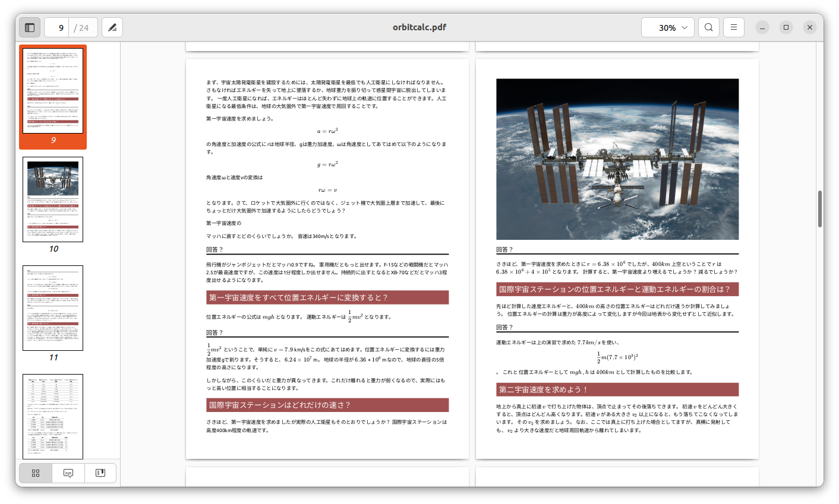Screen dimensions: 839x504
Task: Click heading 国際宇宙ステーションの位置エネルギーと運動エネルギーの割合は？
Action: click(617, 289)
